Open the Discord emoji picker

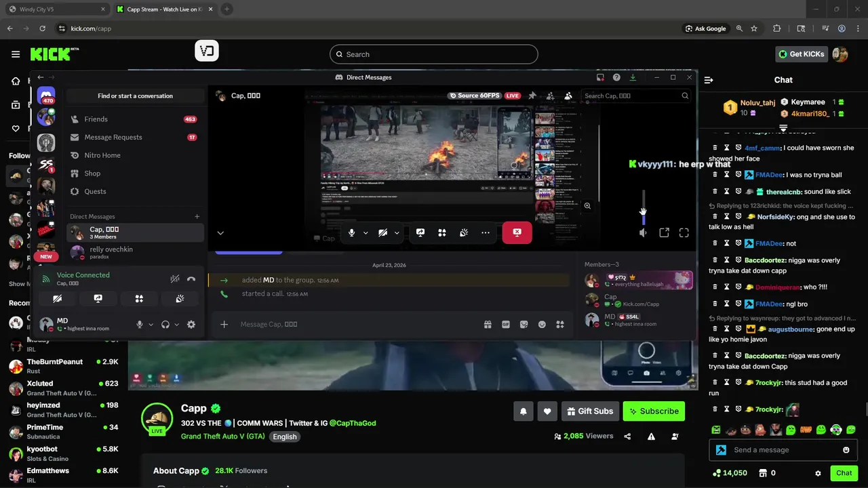pos(542,325)
